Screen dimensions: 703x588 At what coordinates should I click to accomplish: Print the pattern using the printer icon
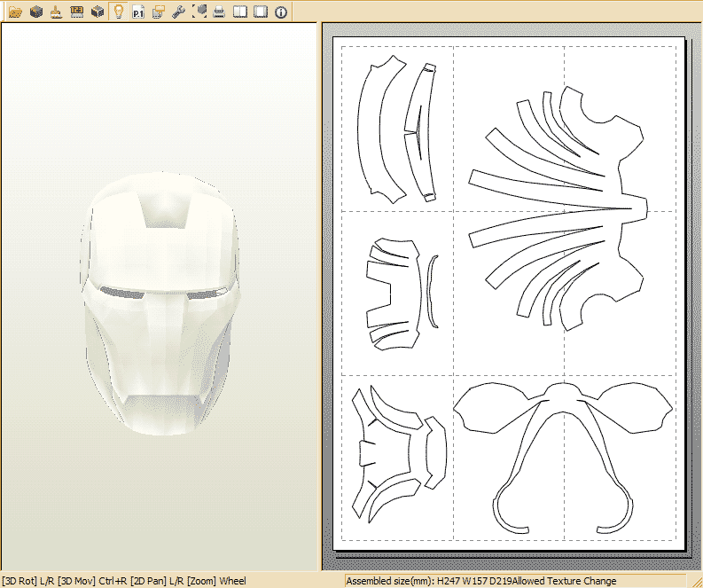[x=219, y=12]
